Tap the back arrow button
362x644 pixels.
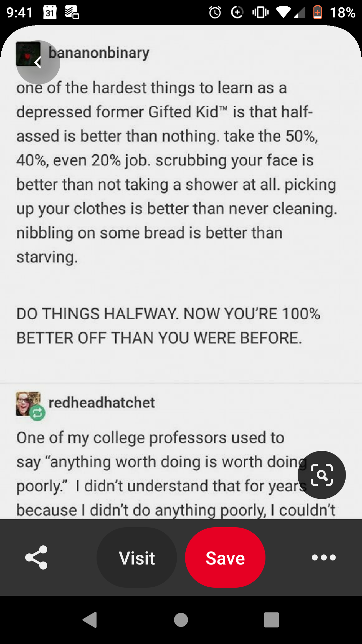click(x=38, y=62)
